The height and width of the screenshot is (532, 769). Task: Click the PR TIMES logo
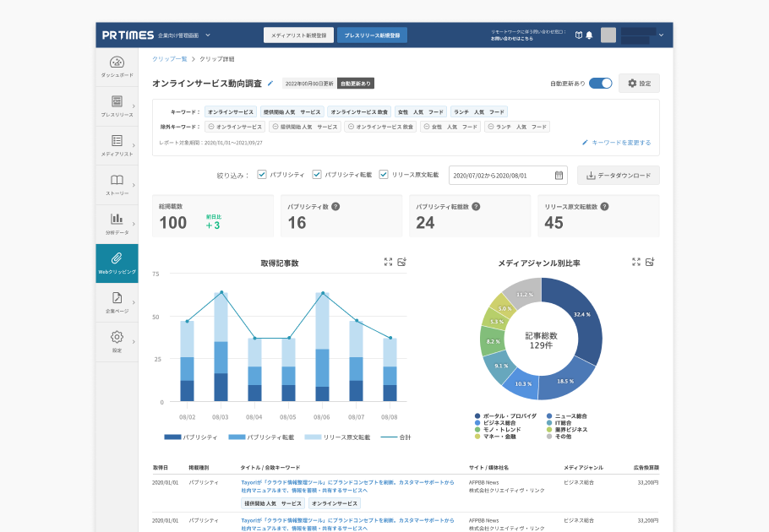coord(128,35)
